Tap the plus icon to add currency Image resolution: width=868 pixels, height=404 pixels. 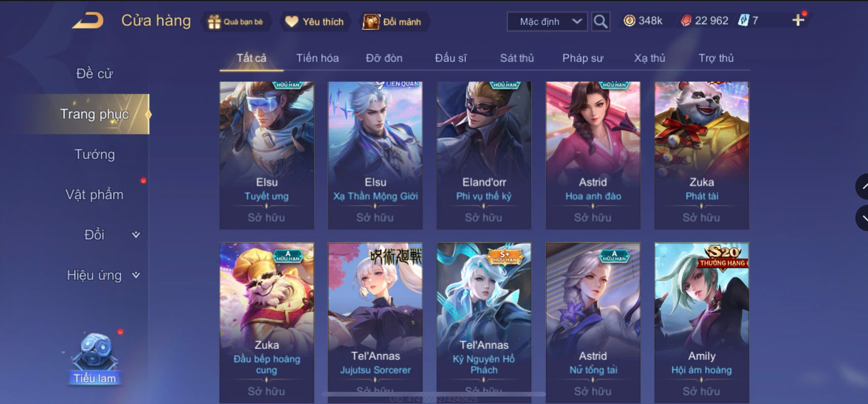pyautogui.click(x=798, y=20)
